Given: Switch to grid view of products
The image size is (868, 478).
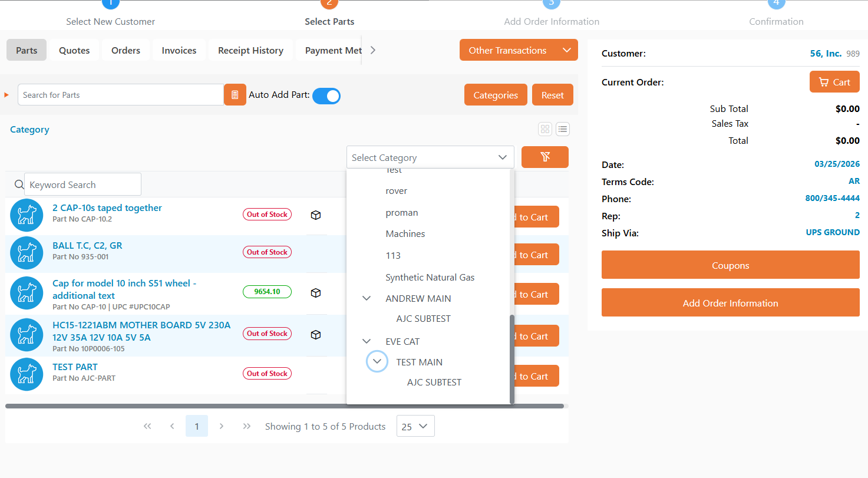Looking at the screenshot, I should (x=544, y=128).
